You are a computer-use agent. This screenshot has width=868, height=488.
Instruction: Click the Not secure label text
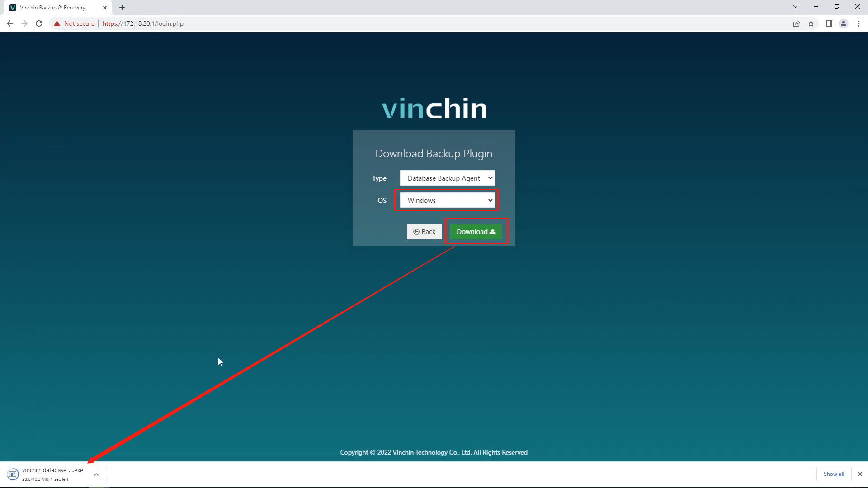click(79, 23)
